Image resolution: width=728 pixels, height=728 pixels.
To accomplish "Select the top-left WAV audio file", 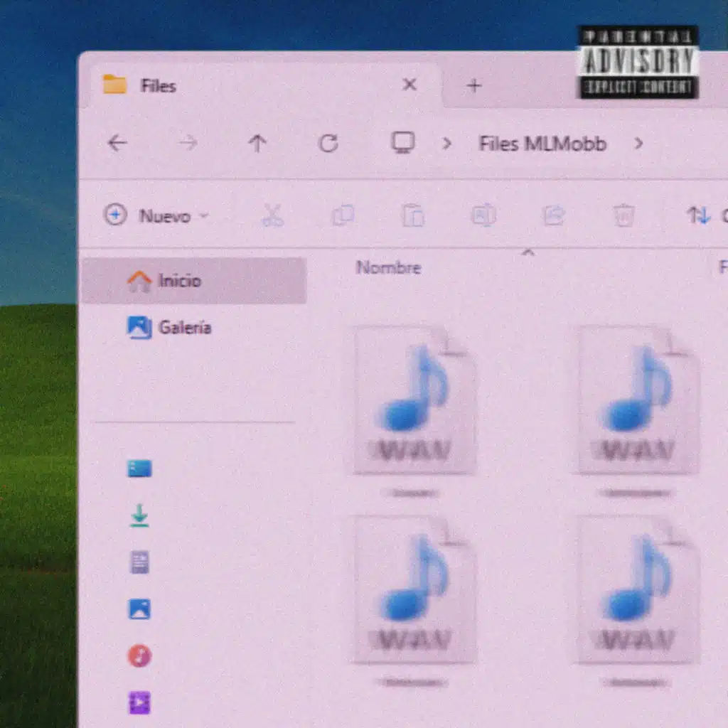I will click(414, 402).
